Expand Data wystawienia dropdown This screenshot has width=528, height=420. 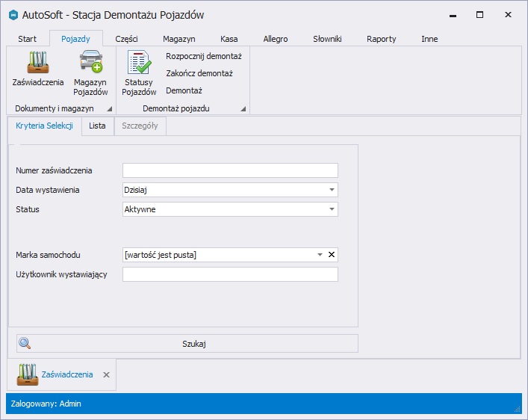click(331, 190)
